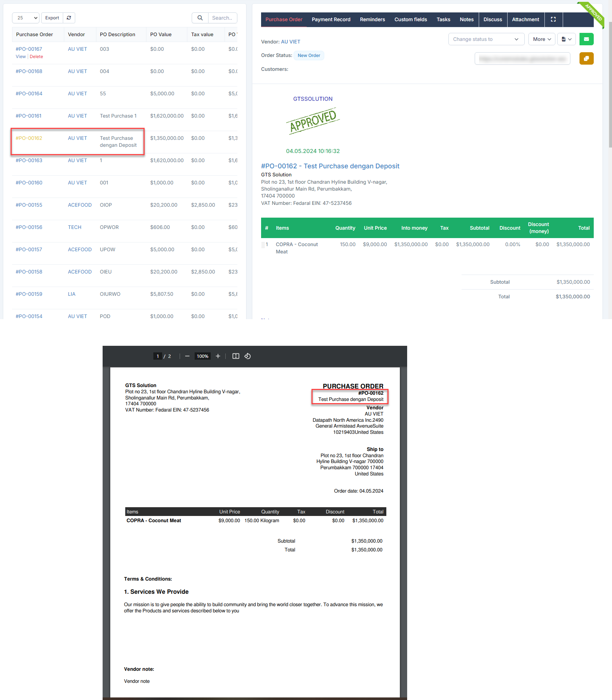The width and height of the screenshot is (612, 700).
Task: Click the refresh table icon
Action: 69,18
